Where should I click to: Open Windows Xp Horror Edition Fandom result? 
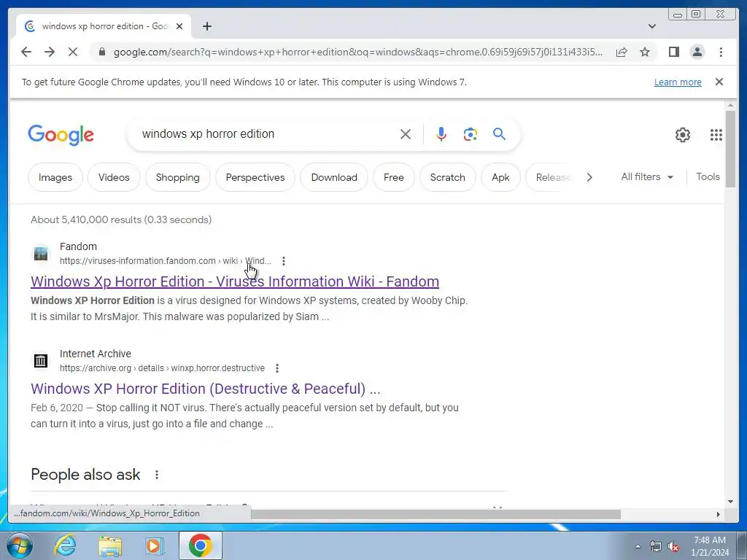(235, 281)
